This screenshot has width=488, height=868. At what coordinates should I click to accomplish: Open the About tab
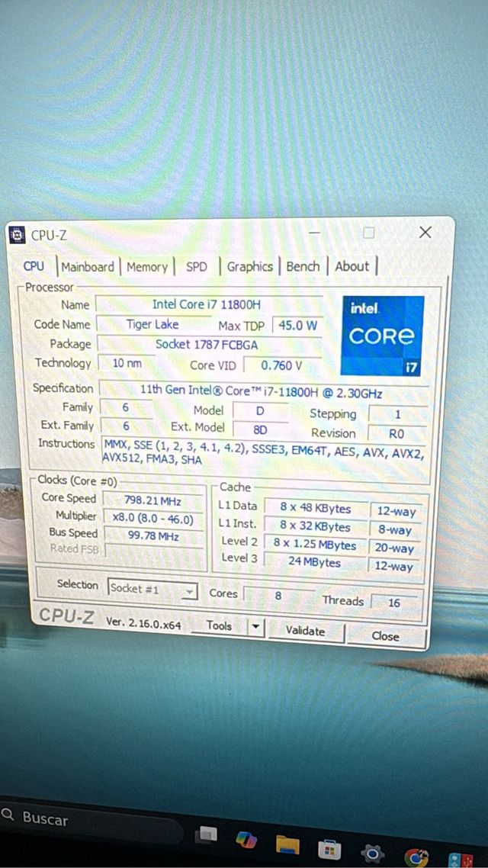click(352, 266)
